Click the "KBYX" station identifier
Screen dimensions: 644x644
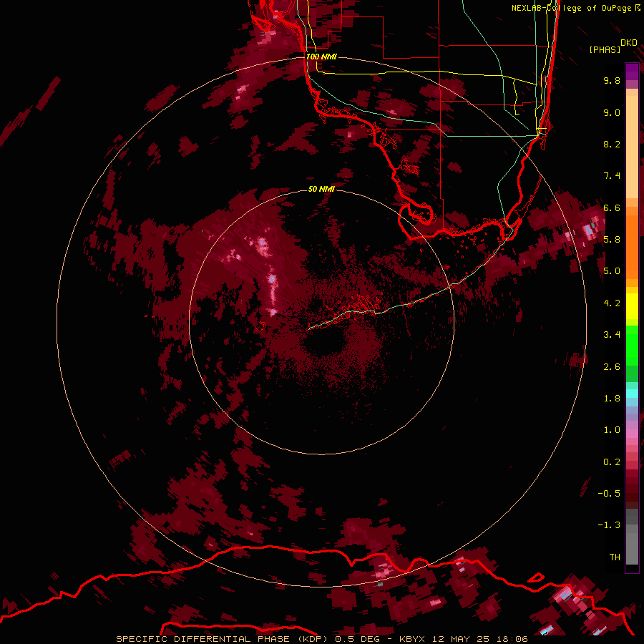(x=412, y=639)
